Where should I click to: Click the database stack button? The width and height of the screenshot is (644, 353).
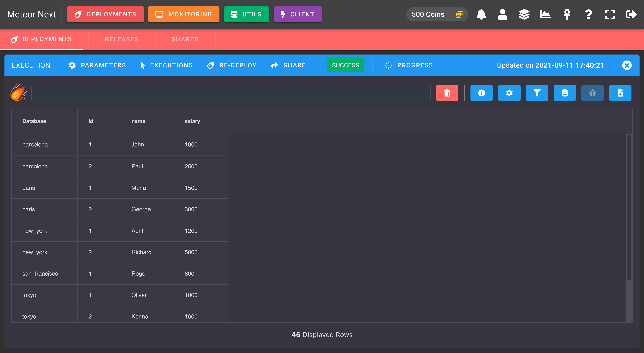coord(565,93)
